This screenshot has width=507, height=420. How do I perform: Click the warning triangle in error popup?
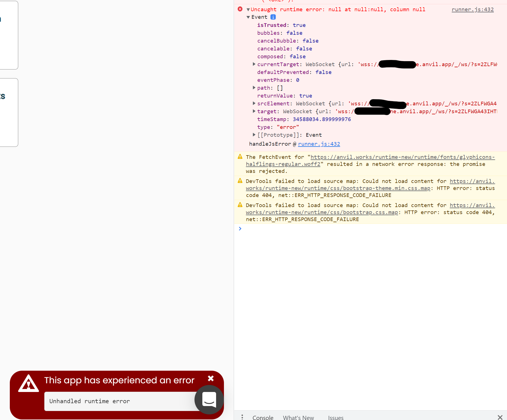click(29, 384)
